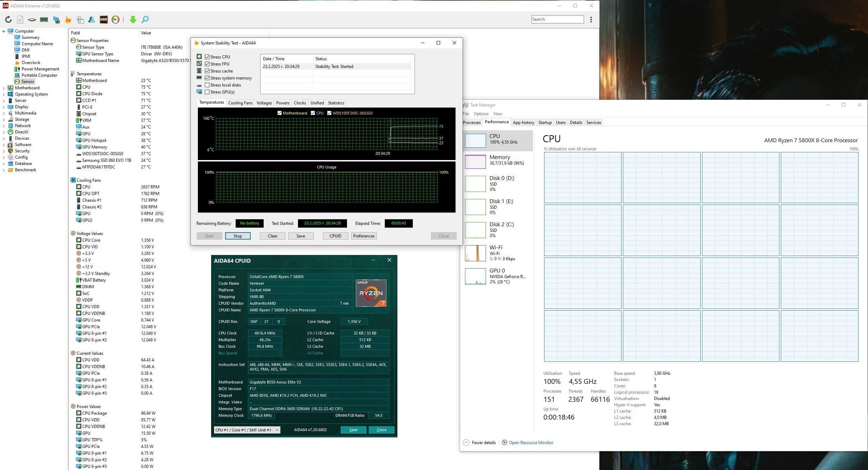
Task: Toggle the Stress FPU checkbox
Action: coord(207,64)
